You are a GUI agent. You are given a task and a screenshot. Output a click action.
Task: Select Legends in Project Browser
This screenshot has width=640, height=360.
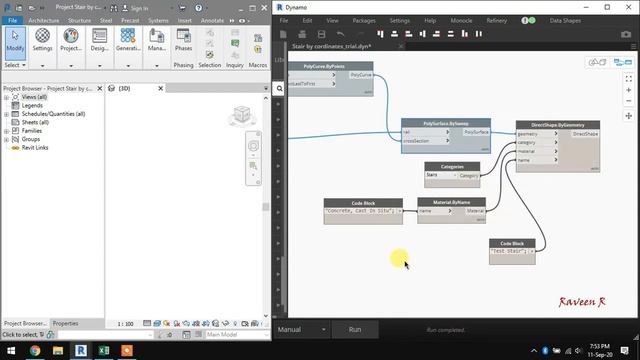(32, 106)
